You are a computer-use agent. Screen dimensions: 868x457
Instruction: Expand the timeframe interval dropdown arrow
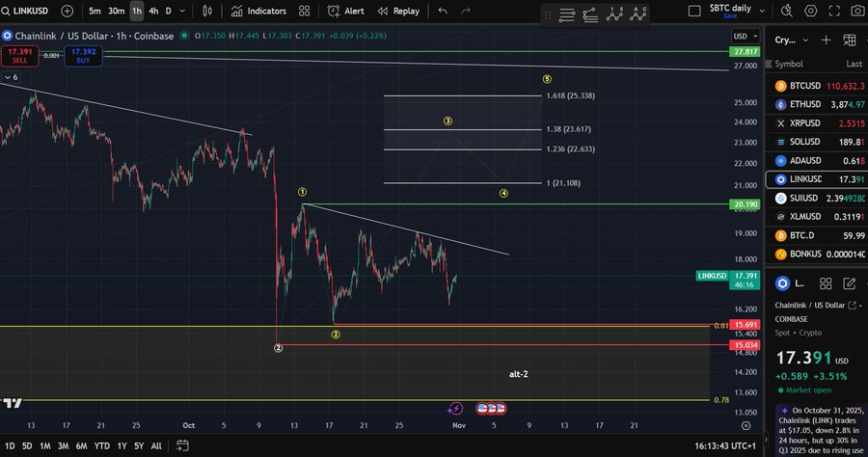pyautogui.click(x=184, y=11)
